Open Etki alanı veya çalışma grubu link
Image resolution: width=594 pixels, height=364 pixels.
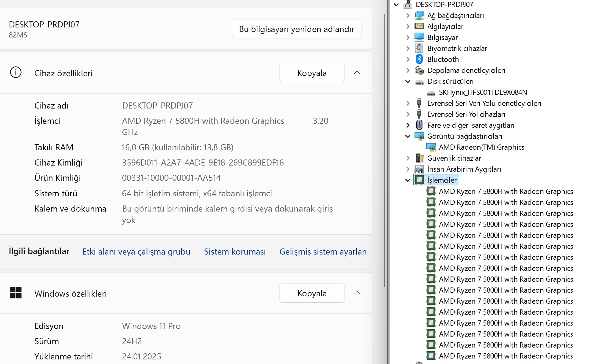(136, 252)
